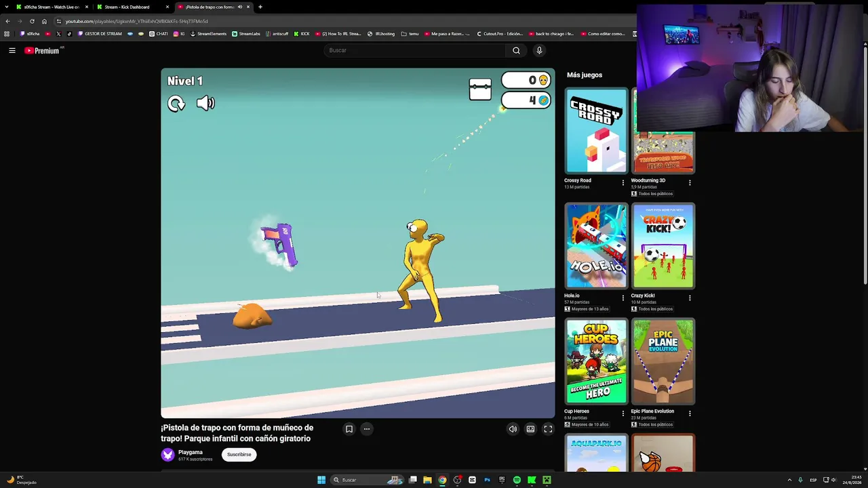This screenshot has width=868, height=488.
Task: Click the Epic Plane Evolution title link
Action: tap(652, 411)
